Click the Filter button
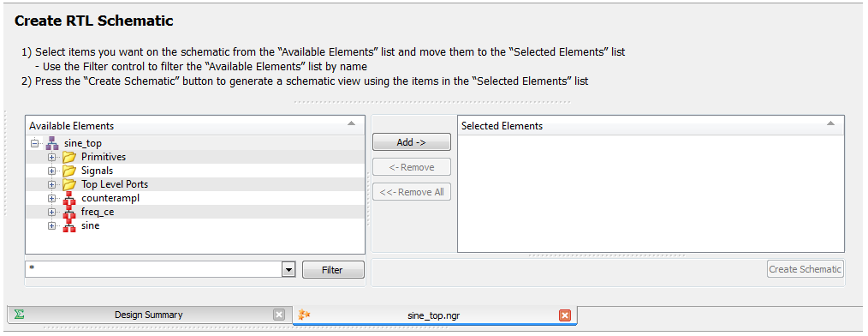The image size is (868, 336). click(333, 270)
